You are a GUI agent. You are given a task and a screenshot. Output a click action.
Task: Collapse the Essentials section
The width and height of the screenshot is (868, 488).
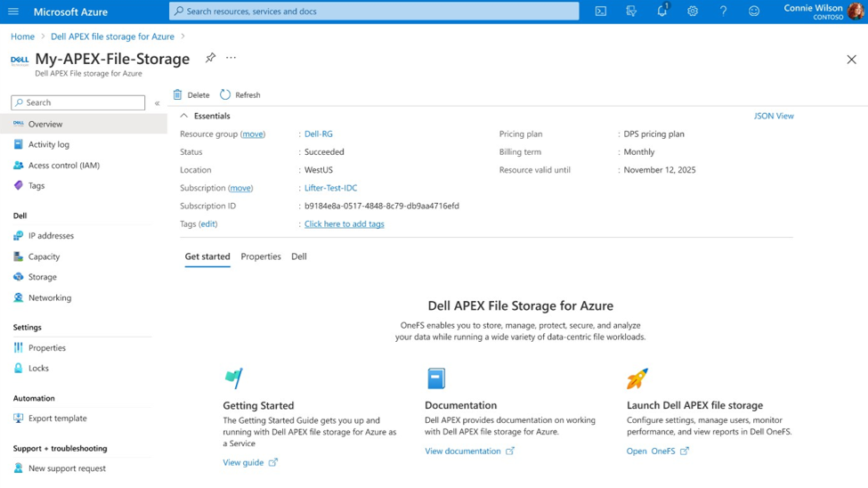(x=183, y=116)
